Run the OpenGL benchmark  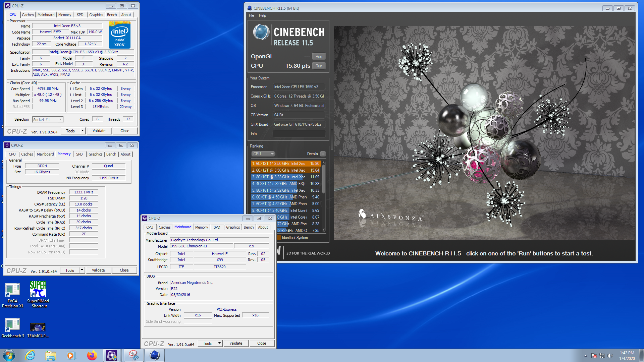click(x=319, y=57)
